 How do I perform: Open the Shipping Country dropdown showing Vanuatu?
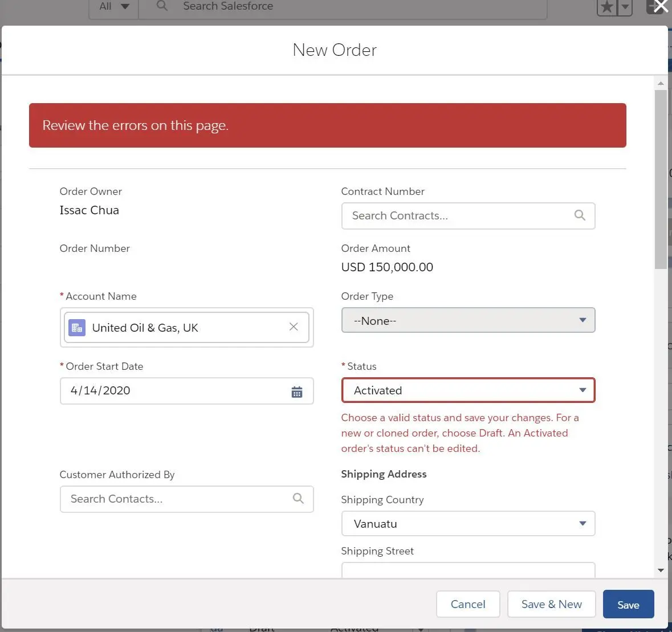tap(468, 523)
